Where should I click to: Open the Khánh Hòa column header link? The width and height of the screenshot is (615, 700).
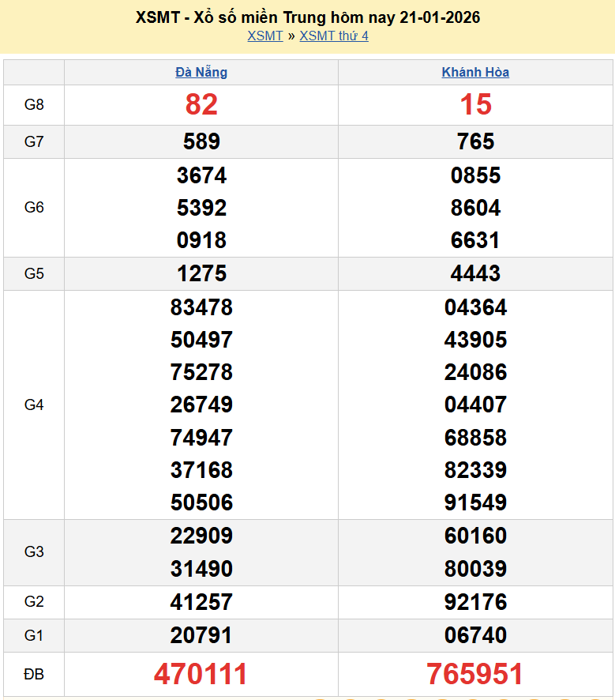475,72
